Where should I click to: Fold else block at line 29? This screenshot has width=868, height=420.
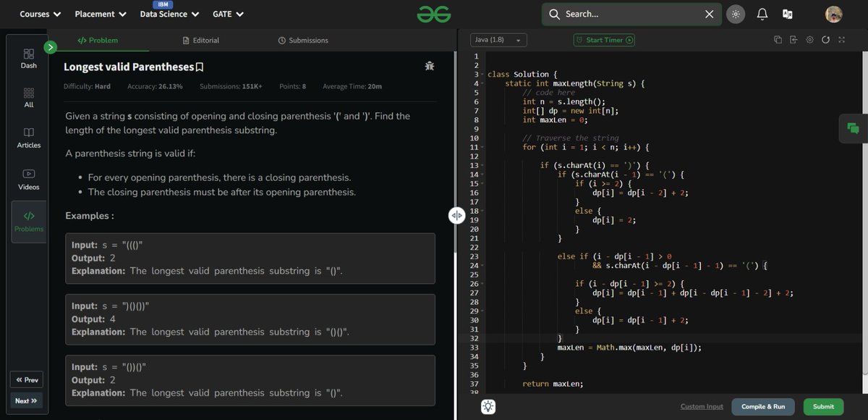coord(482,311)
